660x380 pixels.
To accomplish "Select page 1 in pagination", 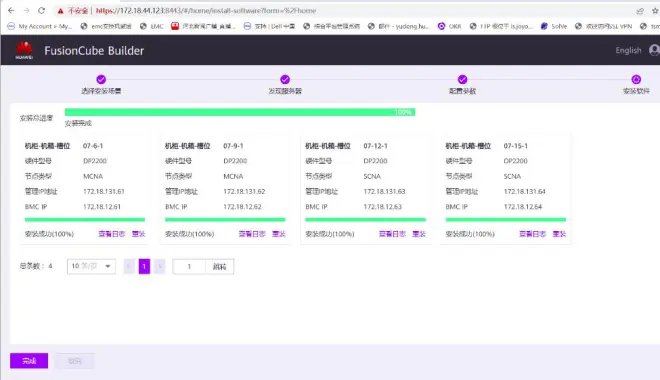I will tap(144, 266).
